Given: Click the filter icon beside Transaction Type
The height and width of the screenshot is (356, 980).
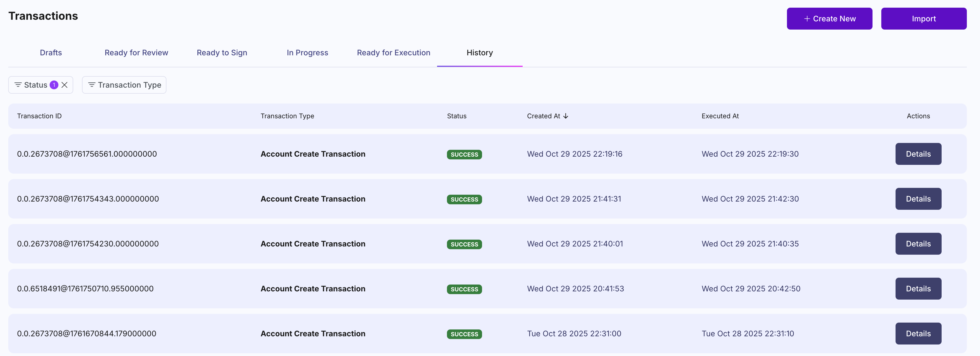Looking at the screenshot, I should point(92,85).
